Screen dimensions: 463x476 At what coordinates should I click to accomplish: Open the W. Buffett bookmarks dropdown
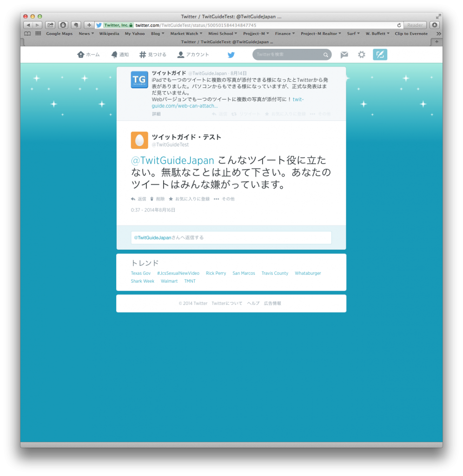377,33
